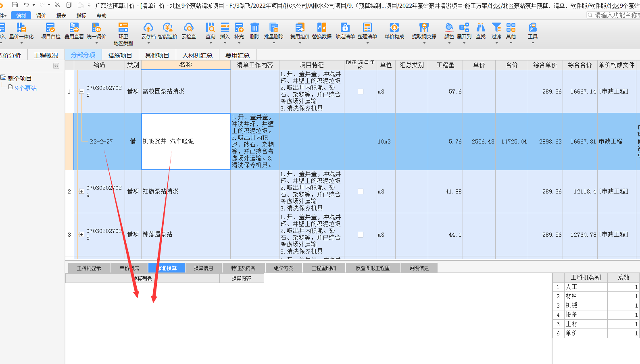Viewport: 640px width, 364px height.
Task: Expand row 2 item 070302027024
Action: [x=81, y=191]
